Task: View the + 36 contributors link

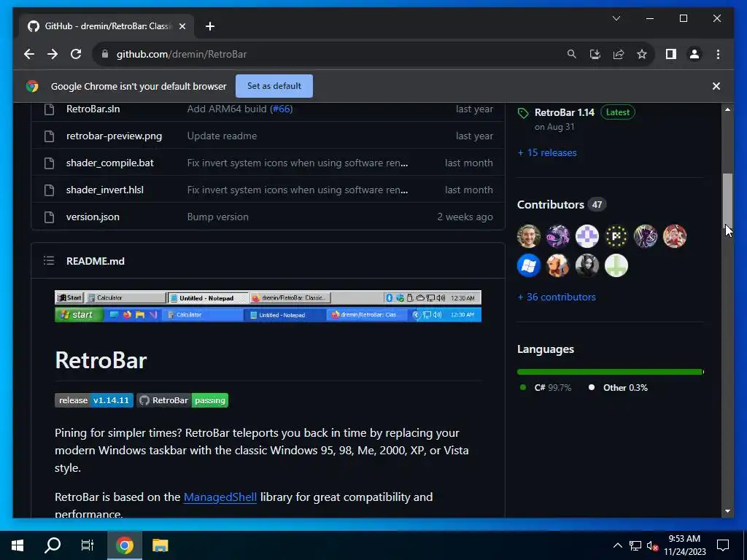Action: 557,297
